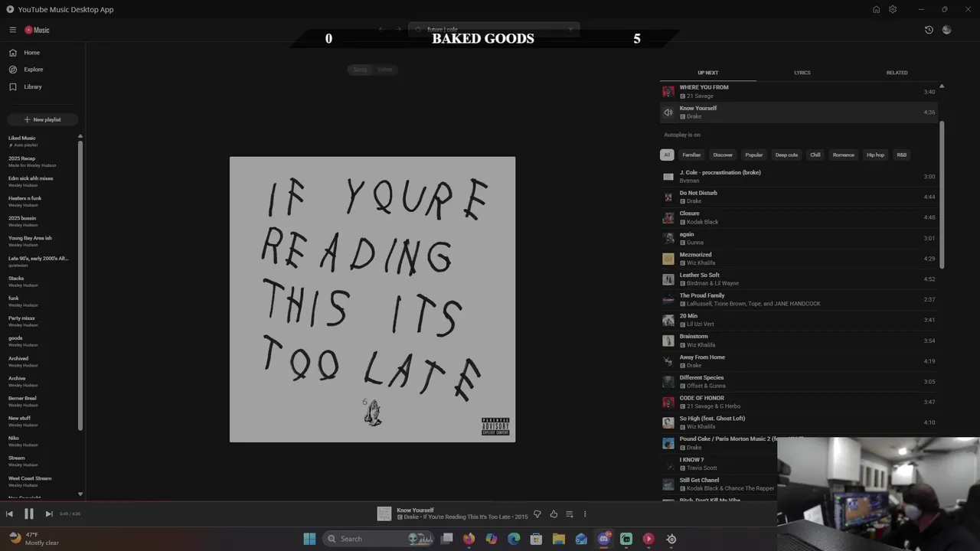
Task: Play Mezmorized by Wiz Khalifa
Action: pos(799,259)
